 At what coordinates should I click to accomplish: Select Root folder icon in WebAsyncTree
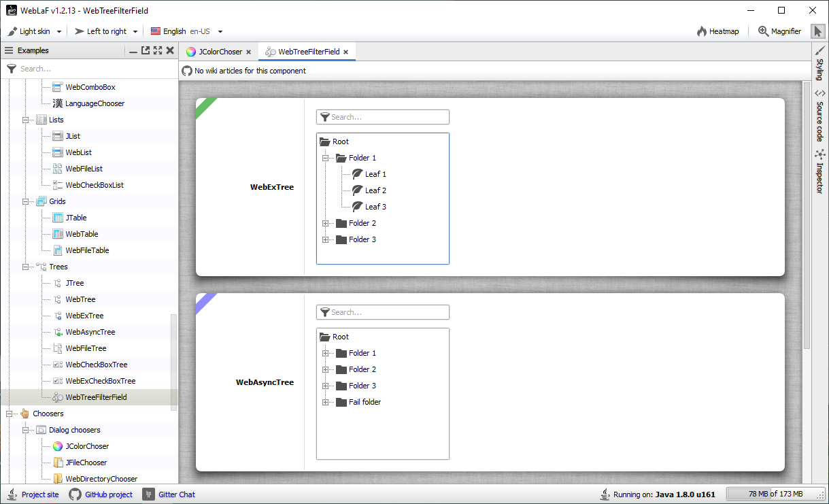pos(324,337)
